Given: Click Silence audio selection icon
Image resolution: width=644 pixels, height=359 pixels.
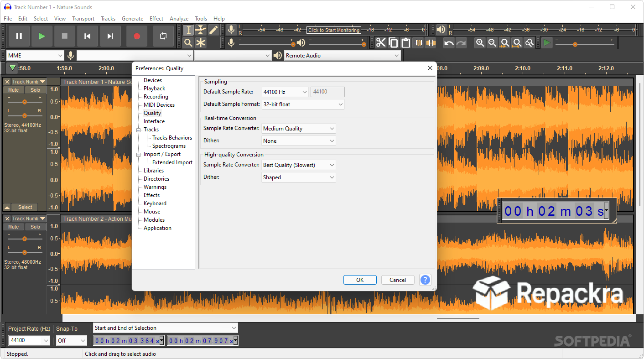Looking at the screenshot, I should 431,43.
